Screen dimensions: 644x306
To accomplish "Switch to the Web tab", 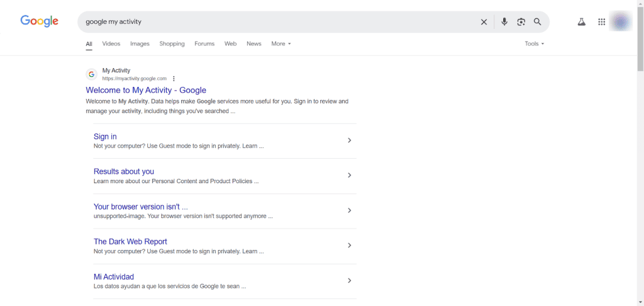I will click(x=230, y=43).
